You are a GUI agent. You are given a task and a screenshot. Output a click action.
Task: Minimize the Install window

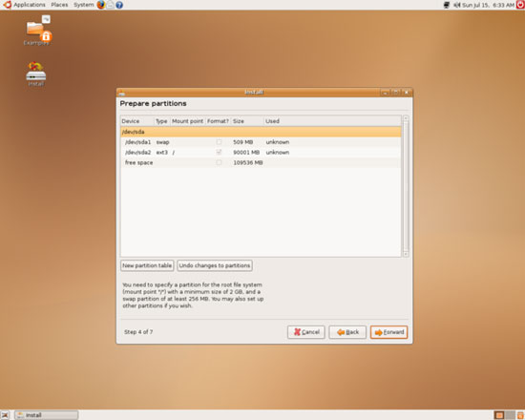coord(386,93)
